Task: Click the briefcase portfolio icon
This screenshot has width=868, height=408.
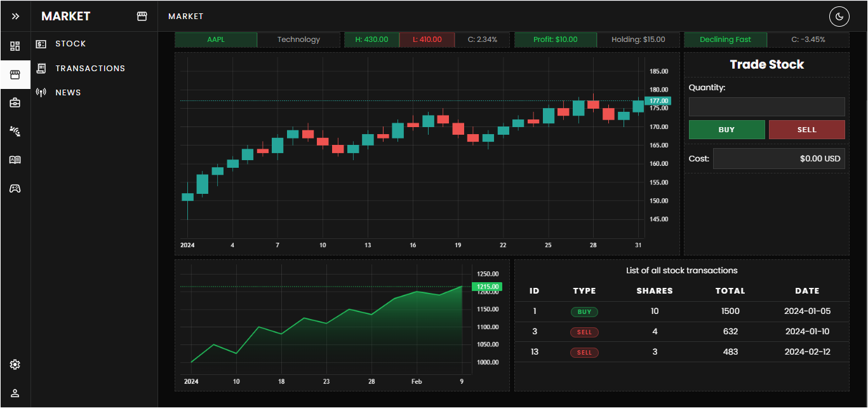Action: (15, 102)
